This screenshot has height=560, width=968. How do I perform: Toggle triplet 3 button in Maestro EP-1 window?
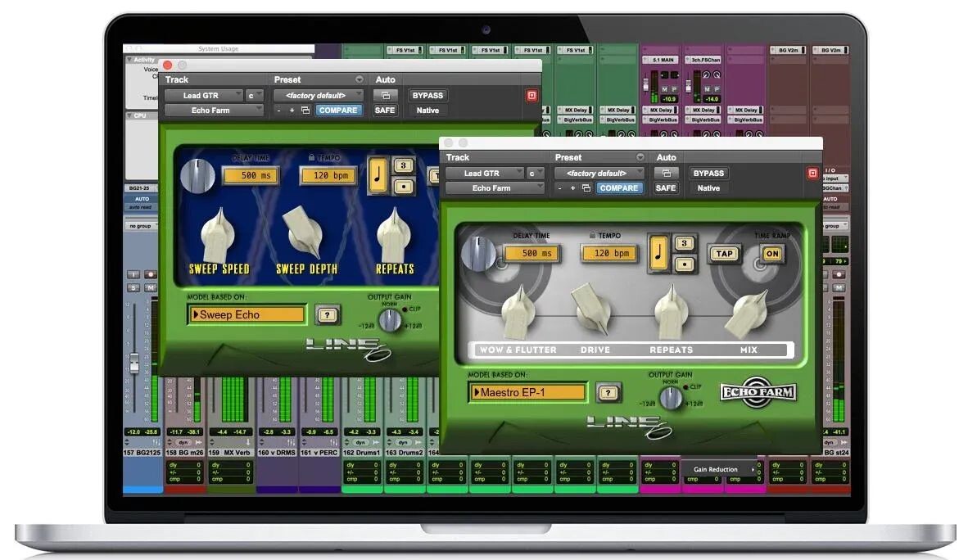pyautogui.click(x=684, y=243)
